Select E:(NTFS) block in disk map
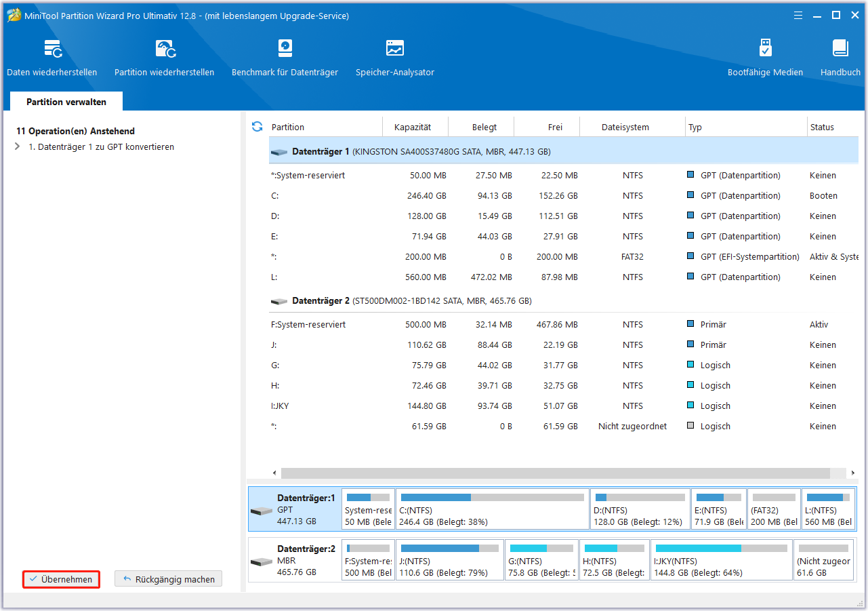 [x=719, y=509]
